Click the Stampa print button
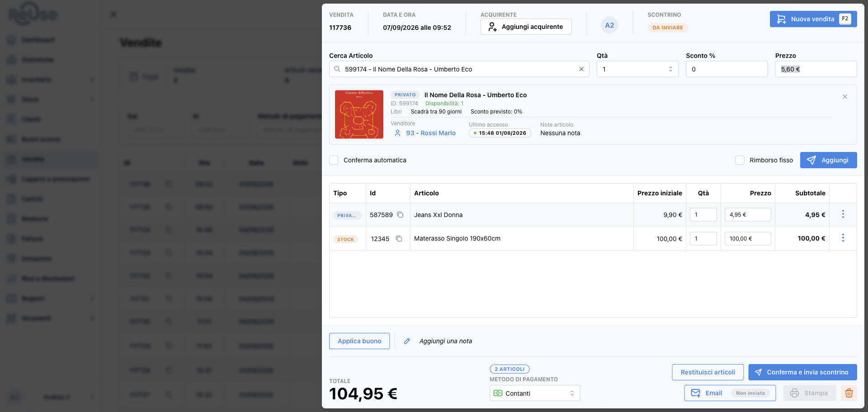The width and height of the screenshot is (868, 412). [810, 393]
